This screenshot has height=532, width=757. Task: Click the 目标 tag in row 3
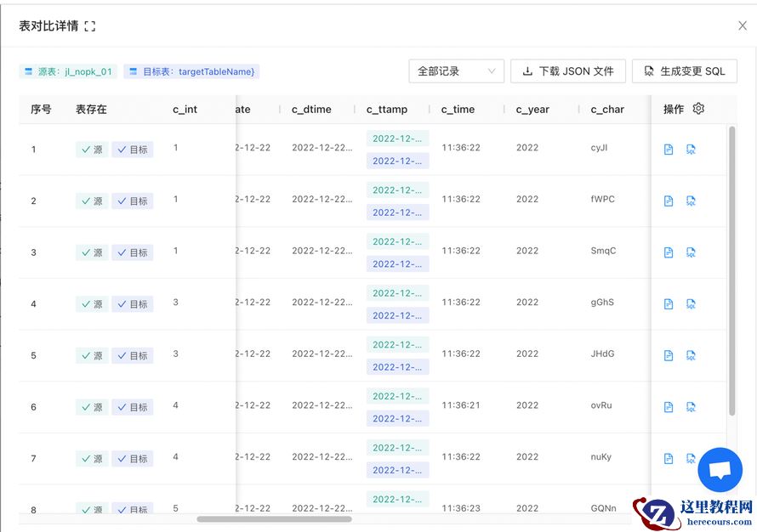point(133,252)
